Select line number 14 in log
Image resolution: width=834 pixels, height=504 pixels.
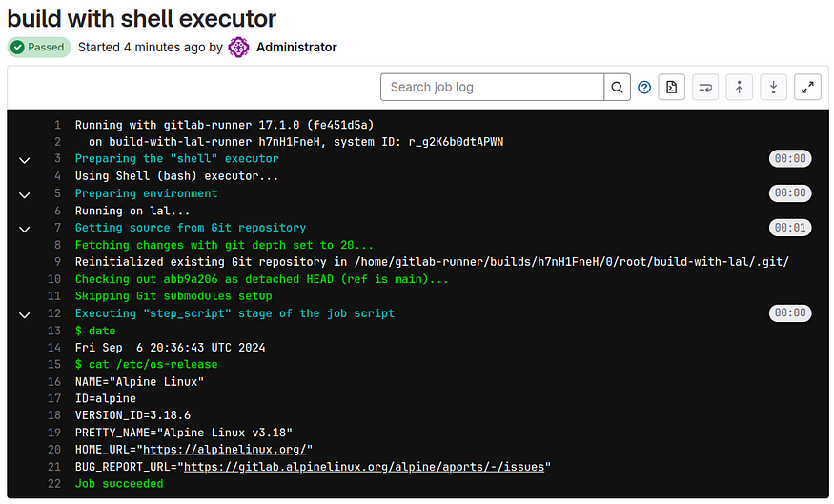54,348
